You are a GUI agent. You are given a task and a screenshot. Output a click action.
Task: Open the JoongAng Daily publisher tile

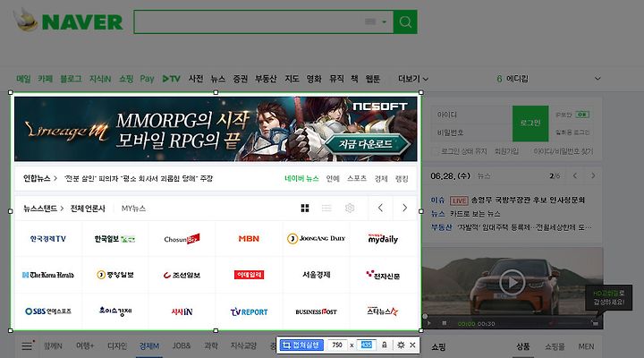click(x=316, y=238)
